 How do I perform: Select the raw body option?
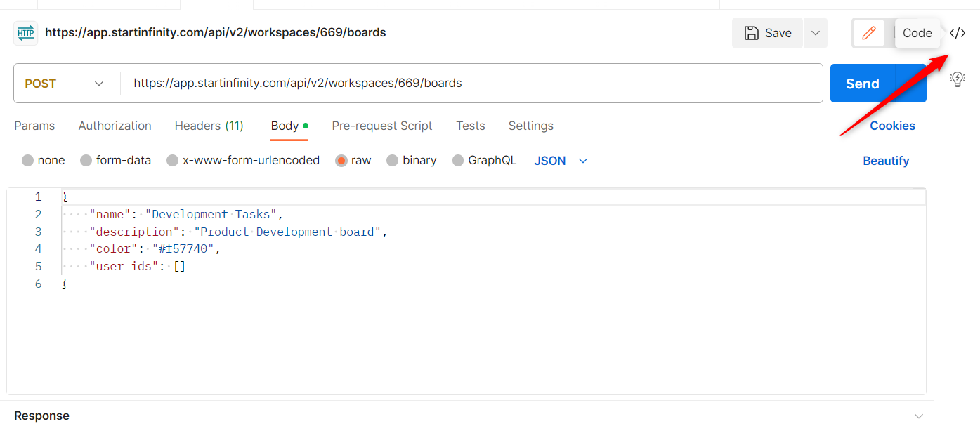point(353,161)
